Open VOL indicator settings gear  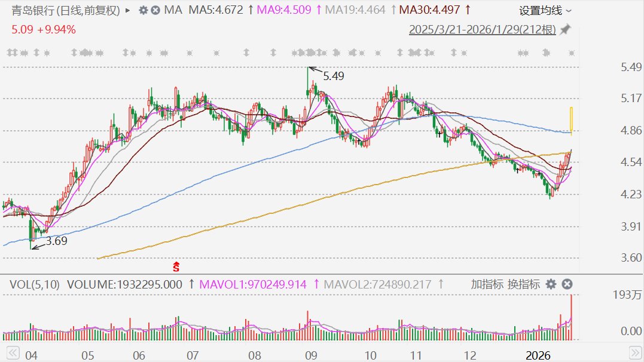click(551, 284)
